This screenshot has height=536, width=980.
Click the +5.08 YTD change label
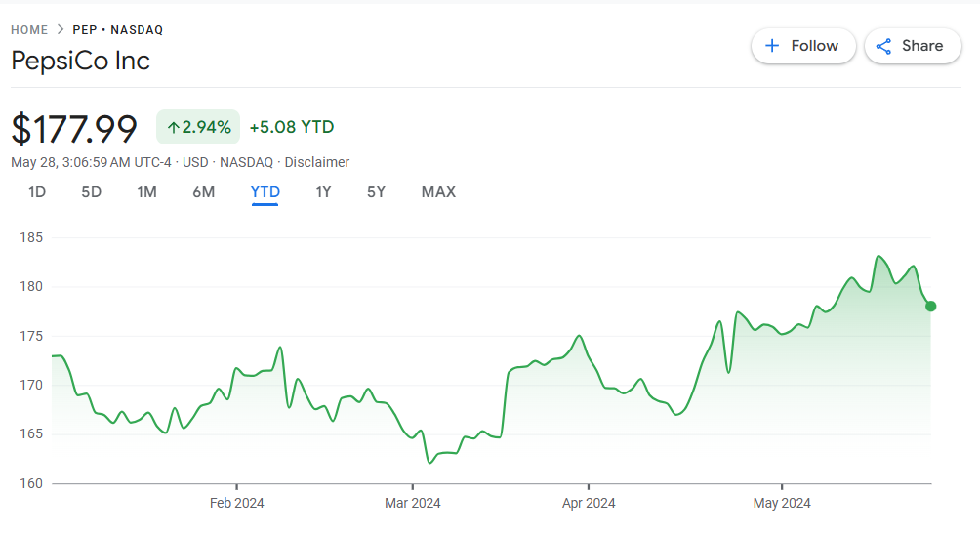click(292, 127)
